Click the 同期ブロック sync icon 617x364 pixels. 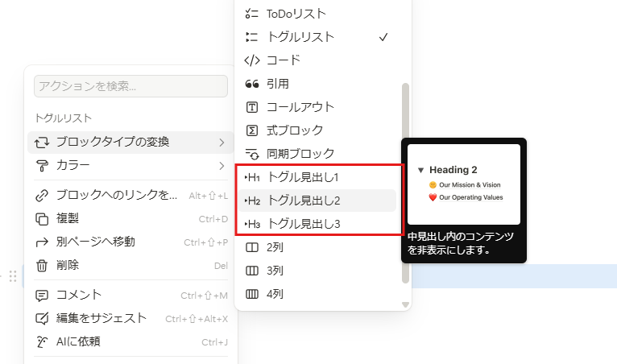[251, 154]
